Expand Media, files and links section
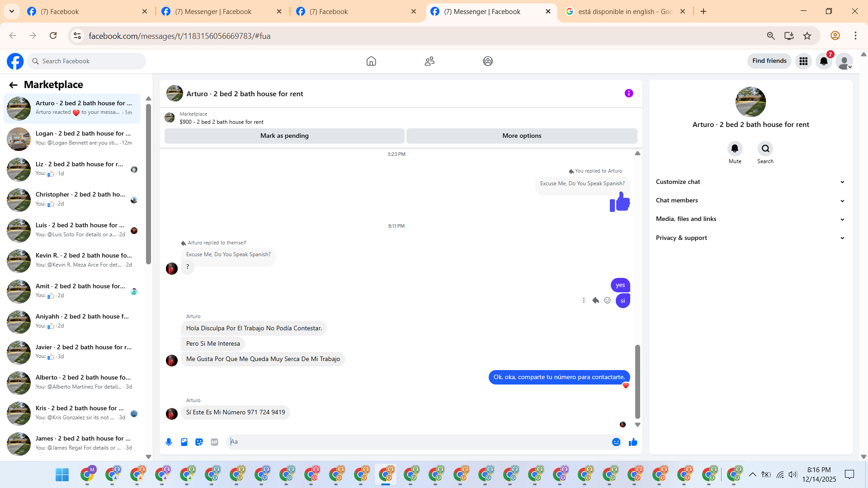The image size is (868, 488). coord(750,219)
